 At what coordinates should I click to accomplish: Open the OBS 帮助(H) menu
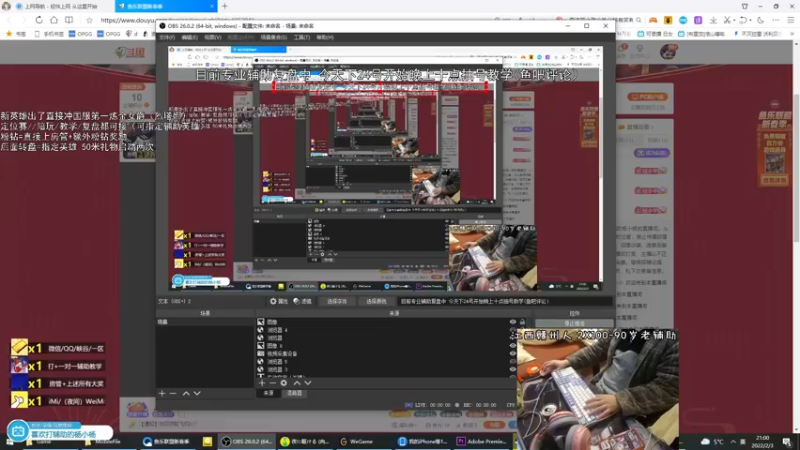coord(325,37)
